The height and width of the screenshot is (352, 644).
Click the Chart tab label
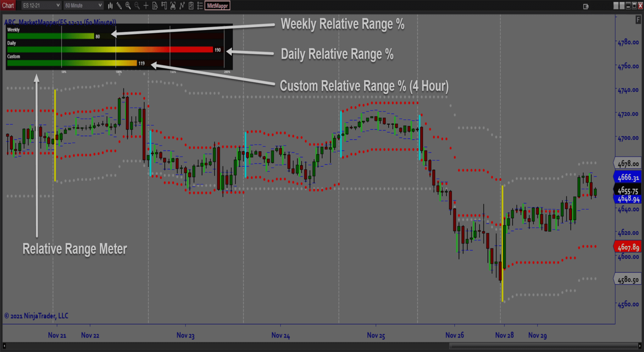click(8, 6)
